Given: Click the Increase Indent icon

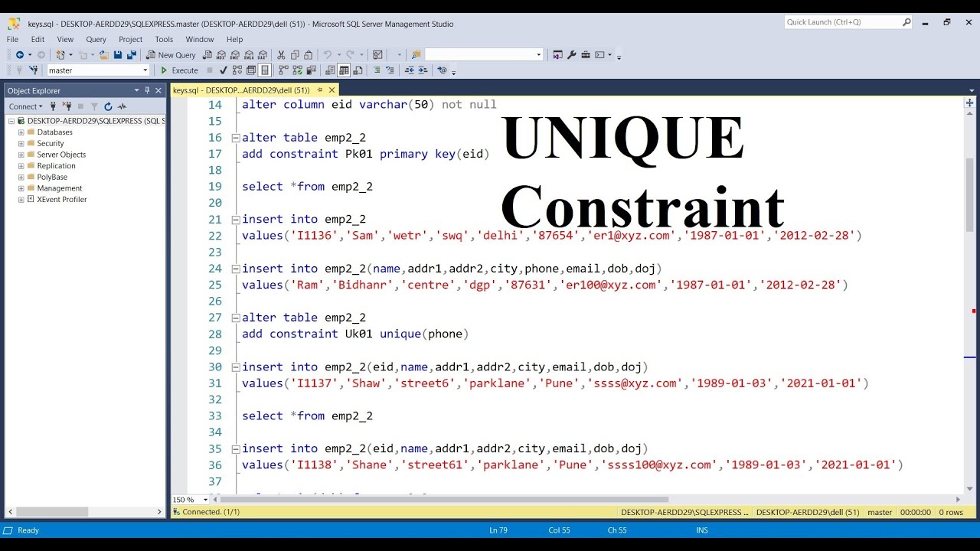Looking at the screenshot, I should pyautogui.click(x=422, y=70).
